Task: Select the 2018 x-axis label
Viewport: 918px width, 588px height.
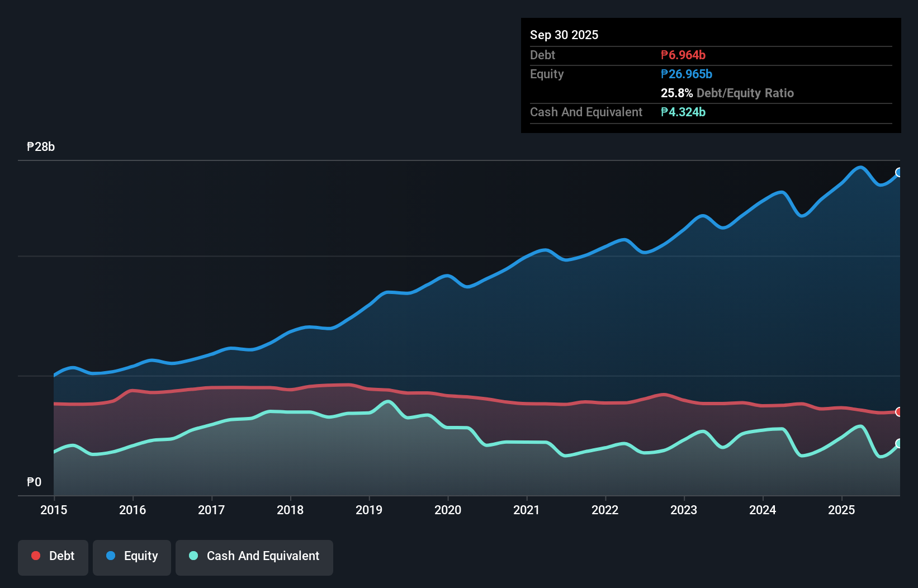Action: tap(290, 510)
